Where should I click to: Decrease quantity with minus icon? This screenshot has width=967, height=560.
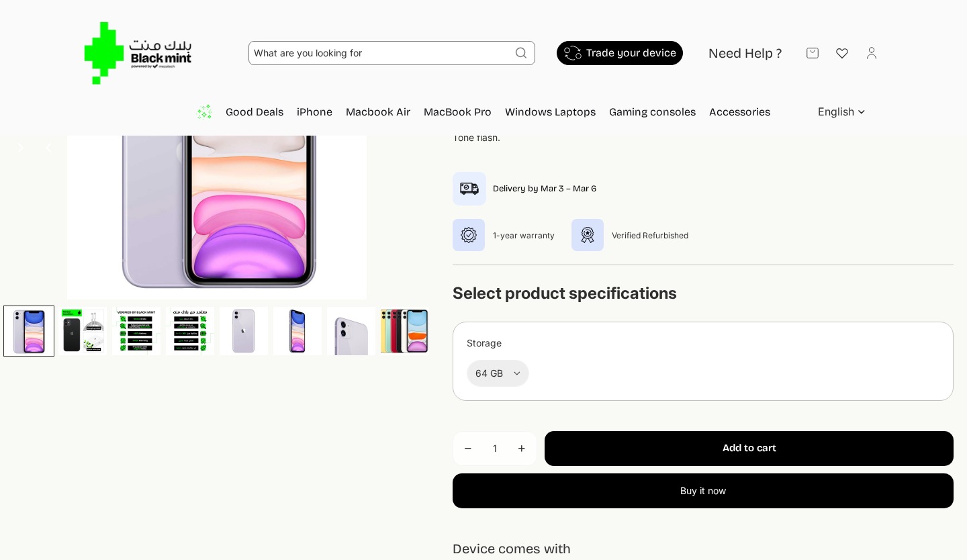click(x=468, y=449)
